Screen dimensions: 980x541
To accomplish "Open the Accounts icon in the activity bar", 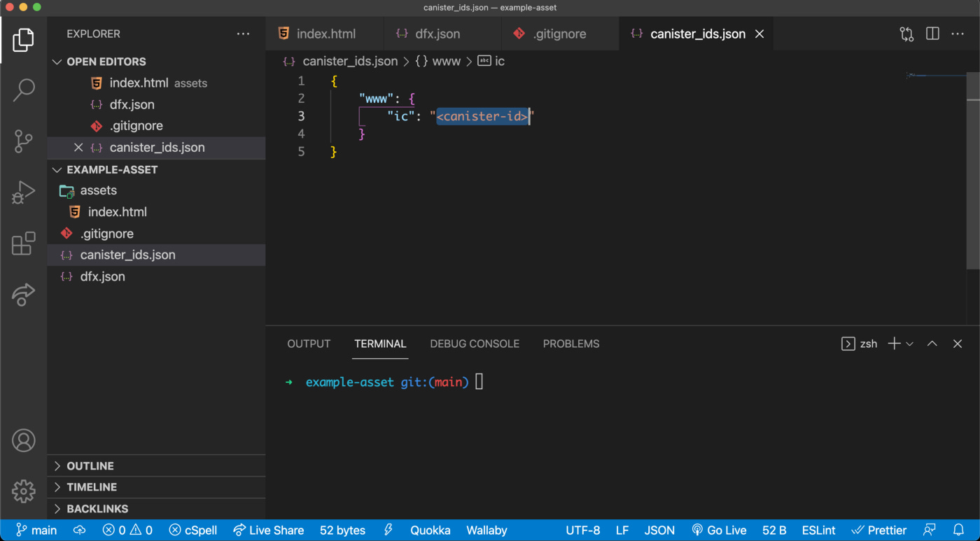I will pos(24,440).
